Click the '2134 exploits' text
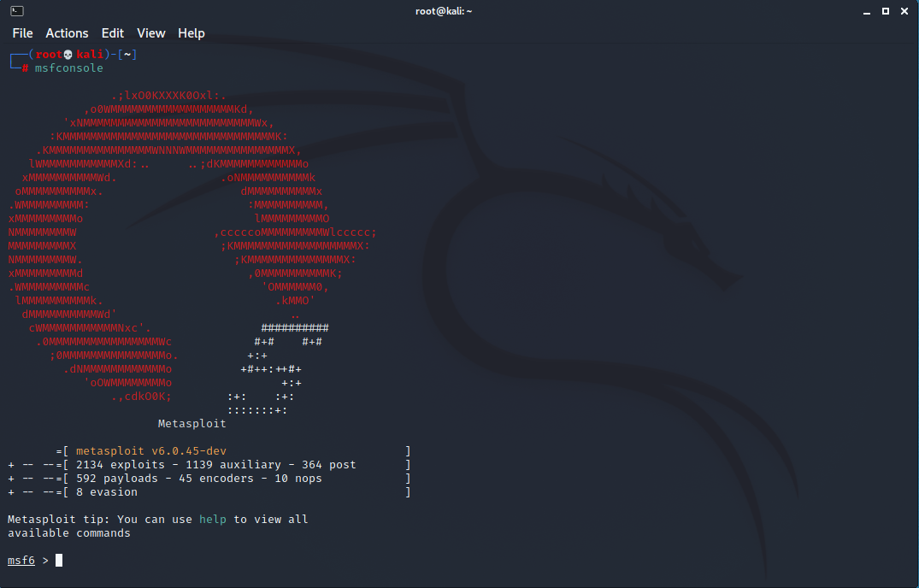The image size is (919, 588). [121, 464]
